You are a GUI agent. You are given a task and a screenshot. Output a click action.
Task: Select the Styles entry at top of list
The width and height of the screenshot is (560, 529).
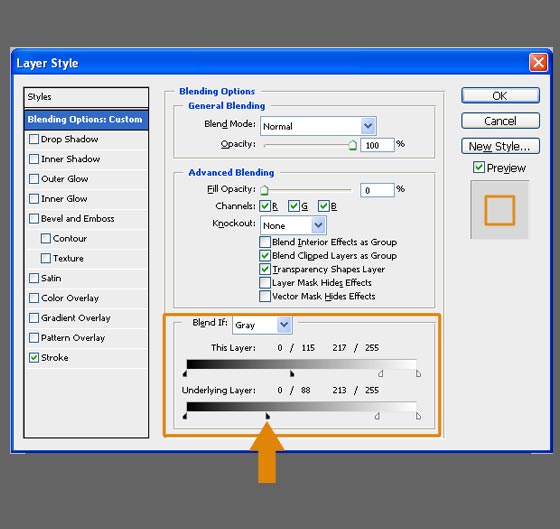pyautogui.click(x=86, y=97)
